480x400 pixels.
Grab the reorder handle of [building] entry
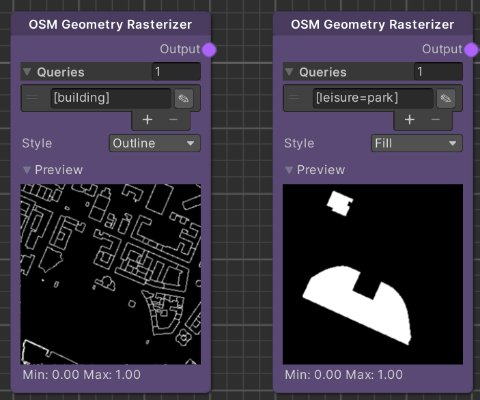32,98
